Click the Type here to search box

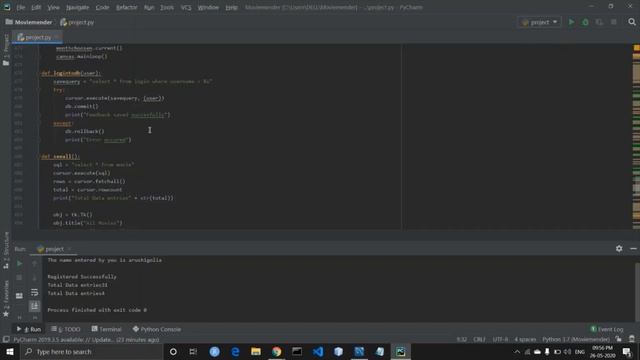91,352
